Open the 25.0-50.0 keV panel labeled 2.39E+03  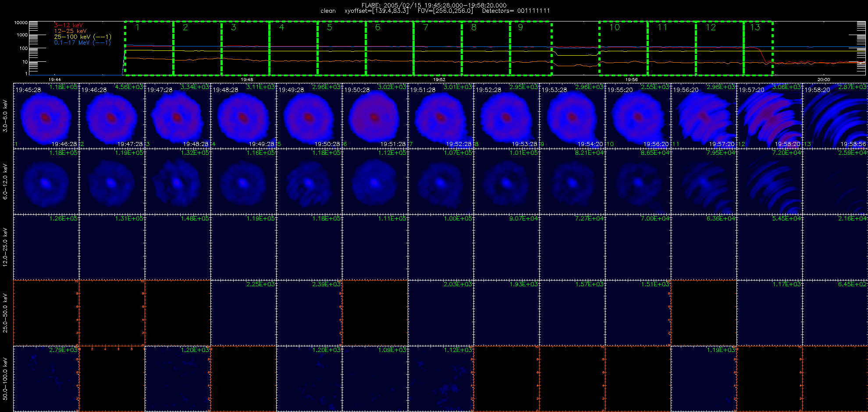click(x=309, y=313)
